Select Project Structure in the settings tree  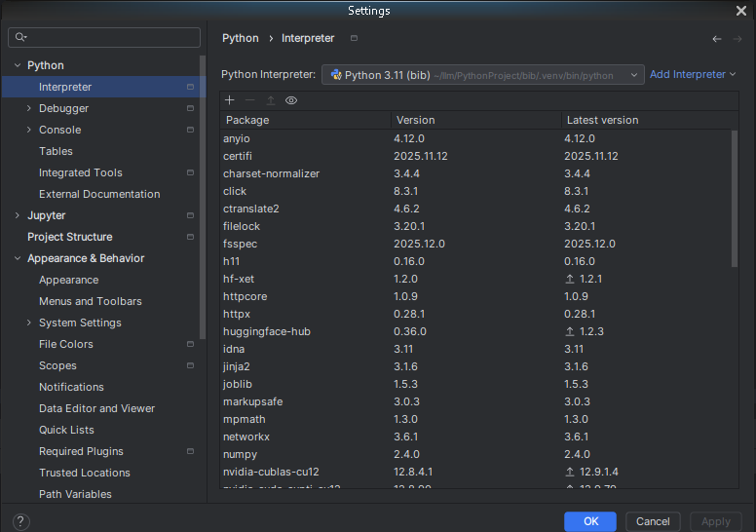[69, 237]
